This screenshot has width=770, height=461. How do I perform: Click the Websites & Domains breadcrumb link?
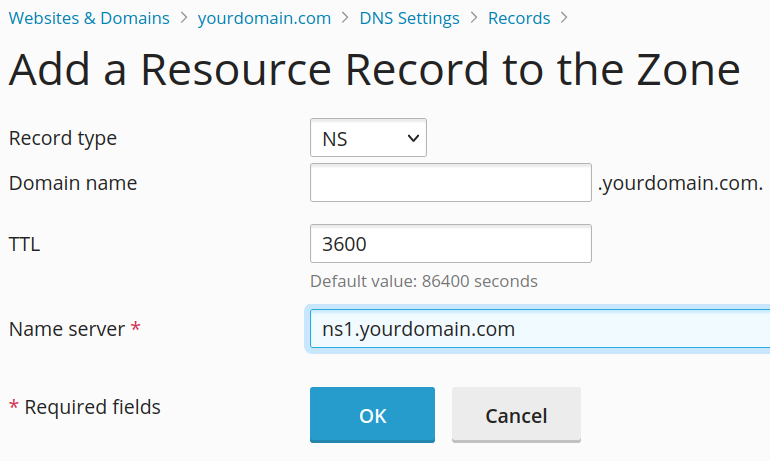[x=89, y=18]
